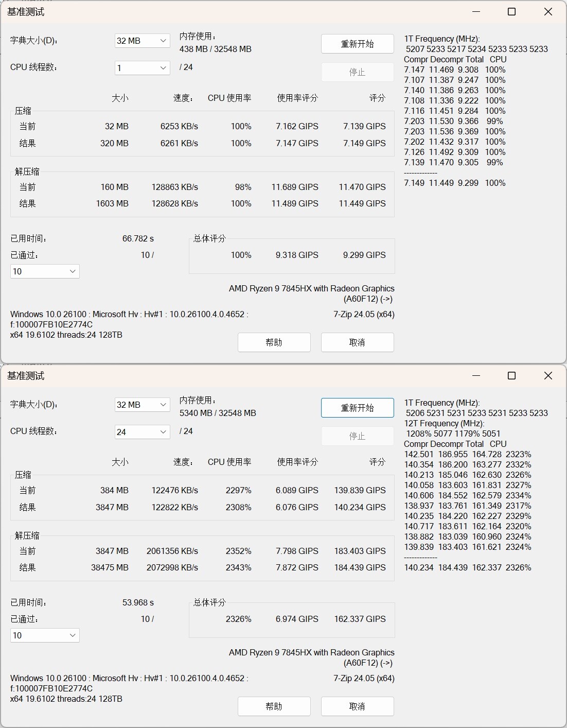Viewport: 567px width, 728px height.
Task: Close the top benchmark window
Action: click(x=548, y=11)
